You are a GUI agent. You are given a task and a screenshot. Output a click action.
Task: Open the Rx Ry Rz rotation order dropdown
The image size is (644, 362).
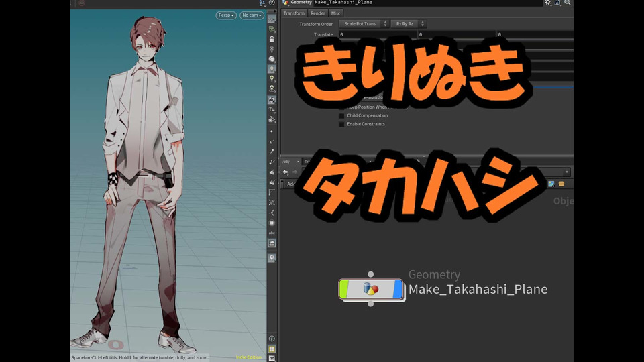[x=409, y=24]
